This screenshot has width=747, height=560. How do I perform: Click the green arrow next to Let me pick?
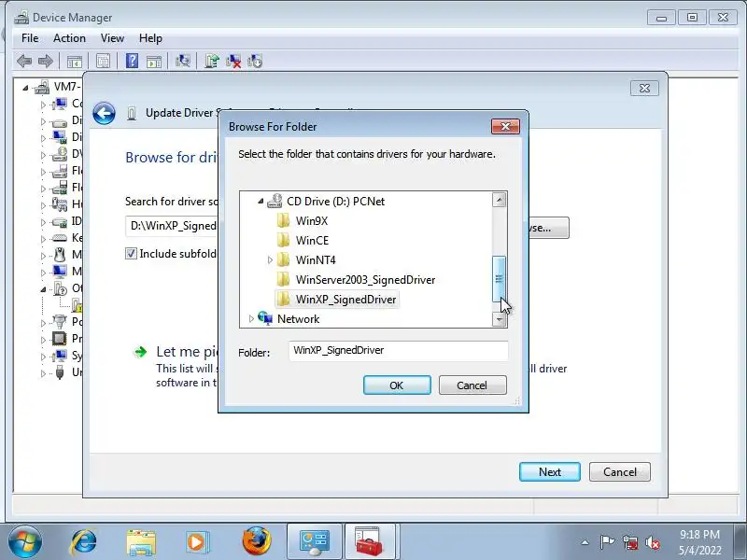pos(141,353)
